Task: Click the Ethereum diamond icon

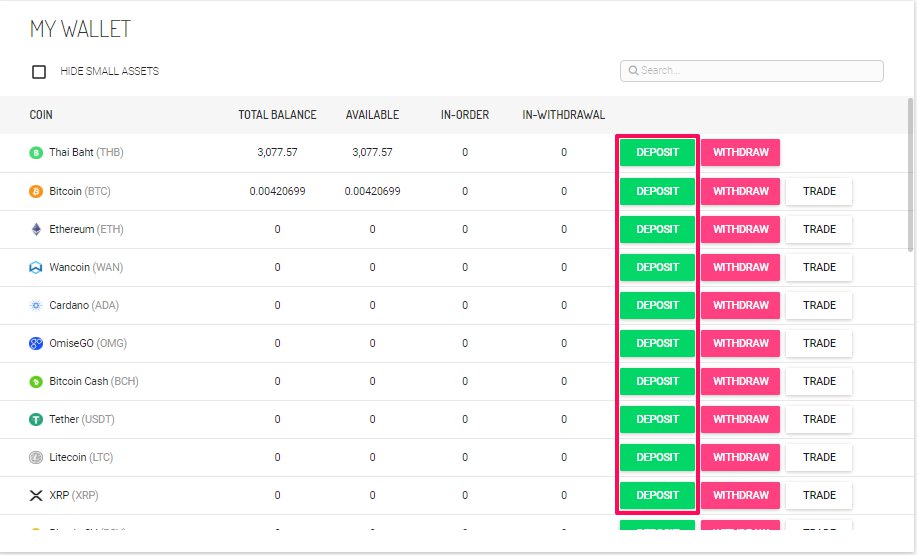Action: (x=36, y=229)
